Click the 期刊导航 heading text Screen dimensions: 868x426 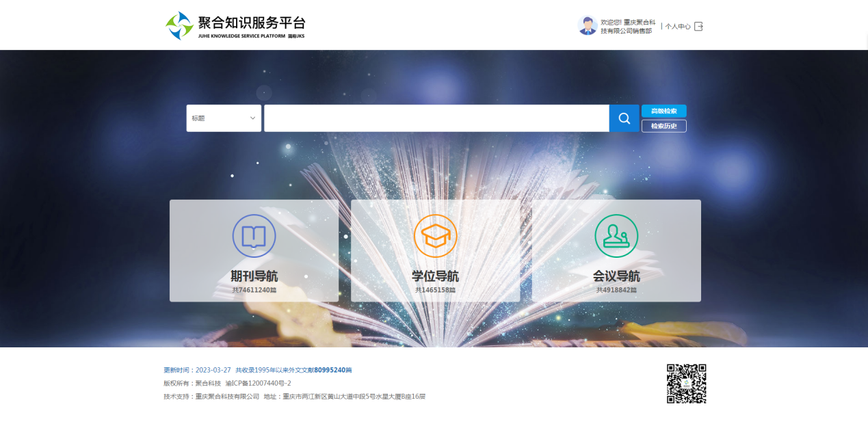(x=254, y=276)
